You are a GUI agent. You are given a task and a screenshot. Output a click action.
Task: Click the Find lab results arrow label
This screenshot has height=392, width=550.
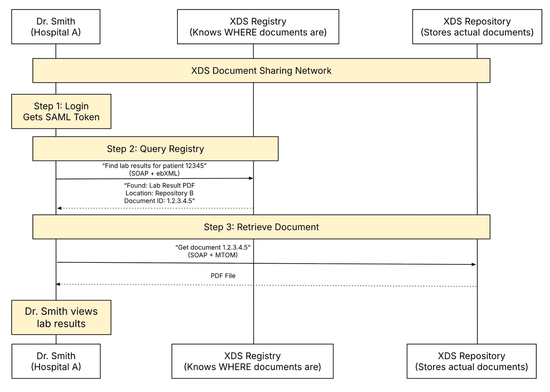coord(155,166)
